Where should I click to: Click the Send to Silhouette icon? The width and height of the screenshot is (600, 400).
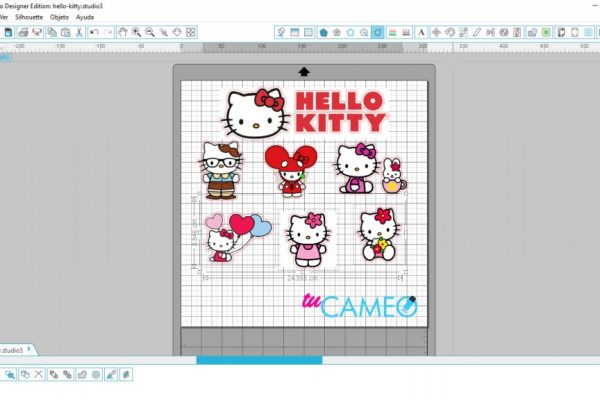coord(37,33)
